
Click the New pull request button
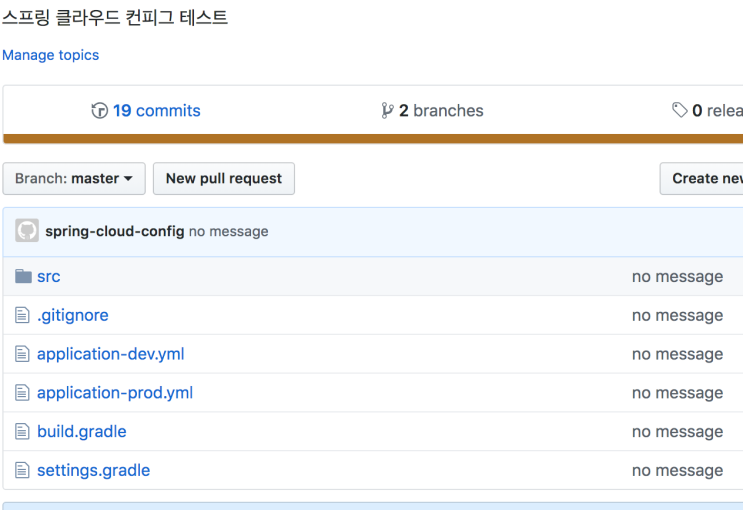pos(224,178)
